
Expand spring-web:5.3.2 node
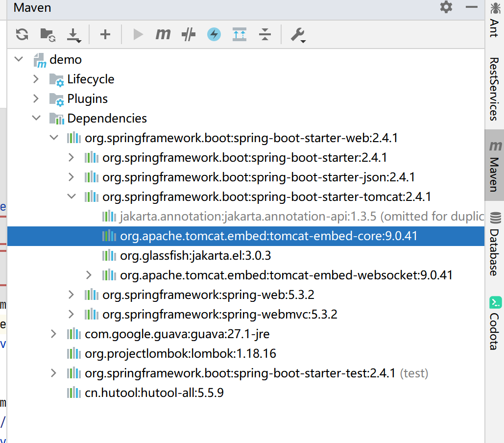72,295
